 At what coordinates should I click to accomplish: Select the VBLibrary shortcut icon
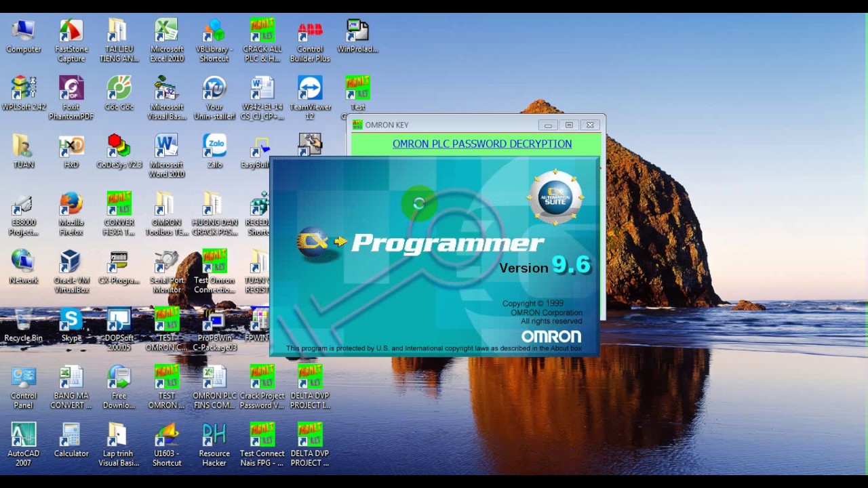(x=214, y=41)
